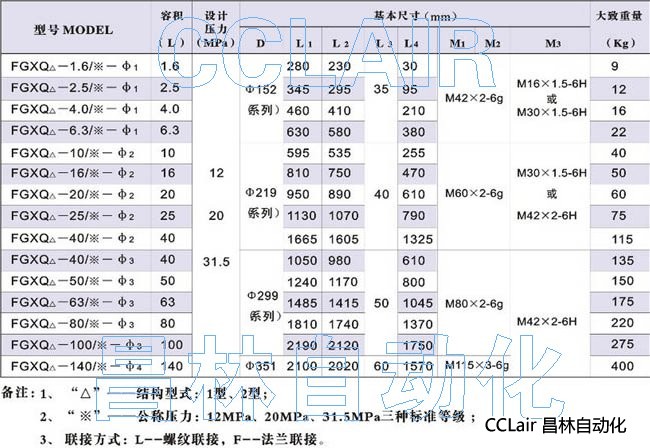650x448 pixels.
Task: Click the Φ351 diameter cell
Action: point(263,366)
